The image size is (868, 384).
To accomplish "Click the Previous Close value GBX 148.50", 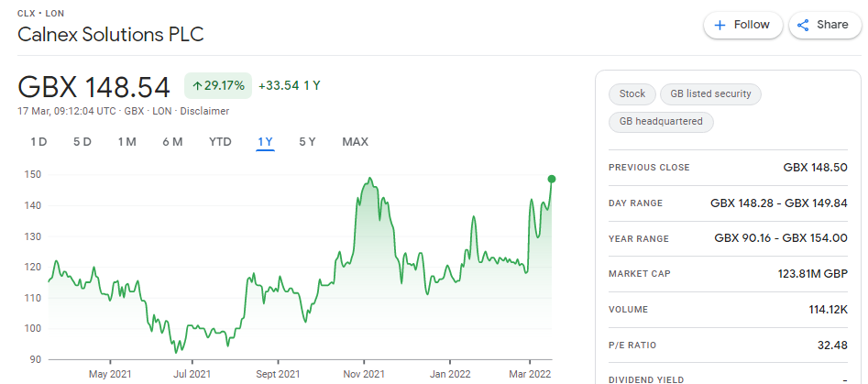I will pyautogui.click(x=815, y=167).
